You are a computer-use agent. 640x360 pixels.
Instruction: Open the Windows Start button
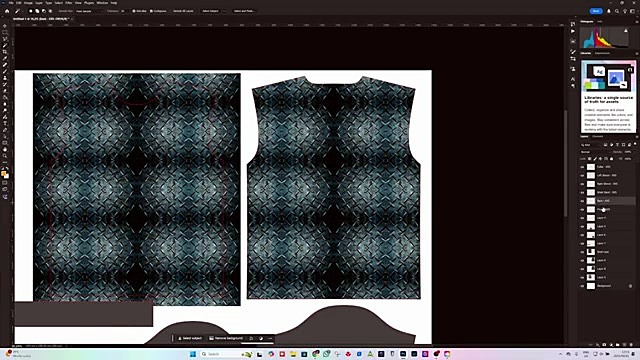coord(193,354)
